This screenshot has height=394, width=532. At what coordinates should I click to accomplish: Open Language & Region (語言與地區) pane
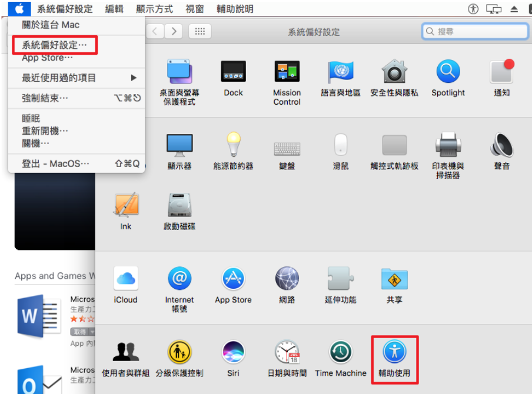point(341,78)
